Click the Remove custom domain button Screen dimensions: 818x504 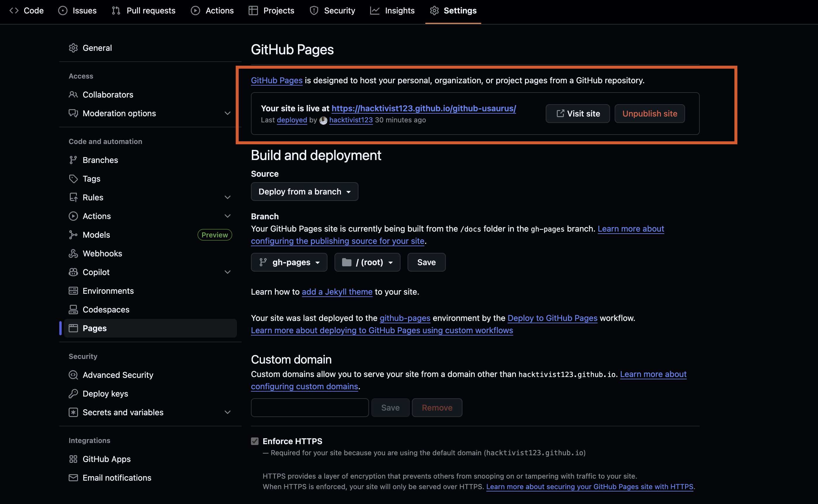coord(437,408)
